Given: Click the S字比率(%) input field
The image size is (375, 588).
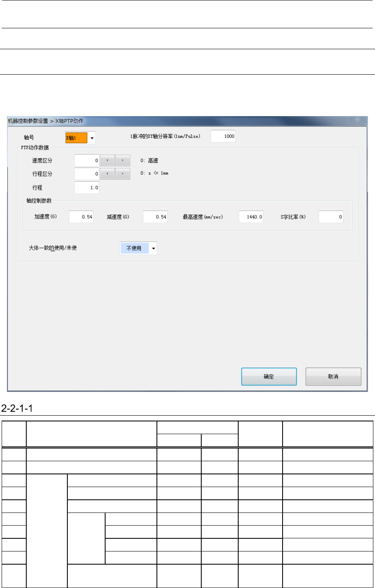Looking at the screenshot, I should [331, 217].
